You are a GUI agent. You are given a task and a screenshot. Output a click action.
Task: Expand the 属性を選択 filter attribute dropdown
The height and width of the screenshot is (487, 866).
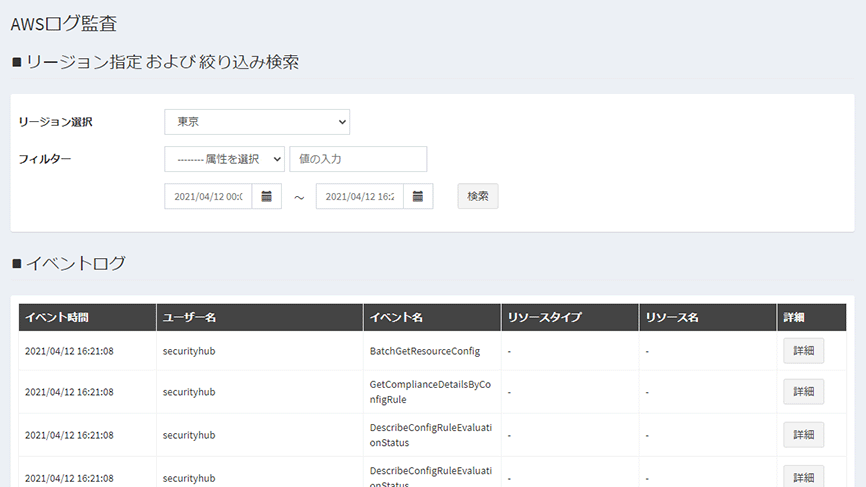[x=224, y=159]
